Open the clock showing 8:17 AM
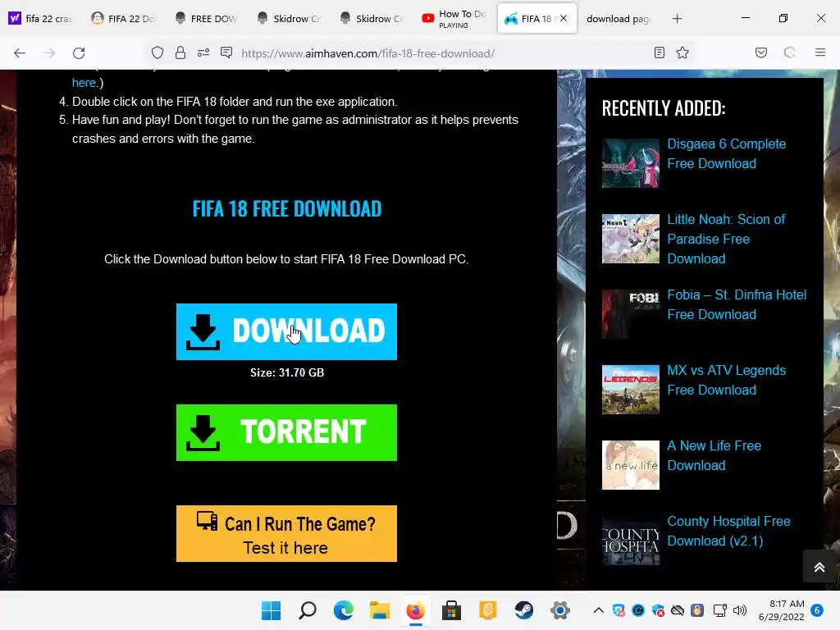Viewport: 840px width, 630px height. tap(782, 610)
